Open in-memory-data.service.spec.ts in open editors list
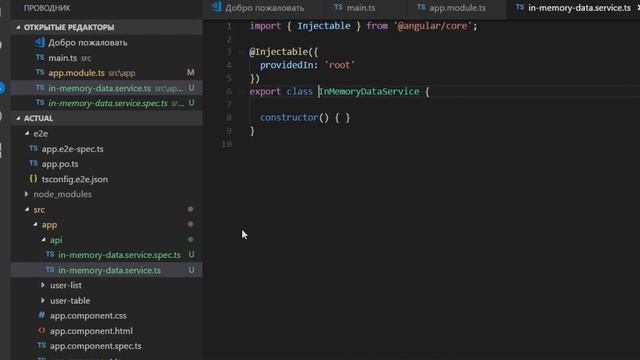This screenshot has width=640, height=360. click(x=108, y=103)
